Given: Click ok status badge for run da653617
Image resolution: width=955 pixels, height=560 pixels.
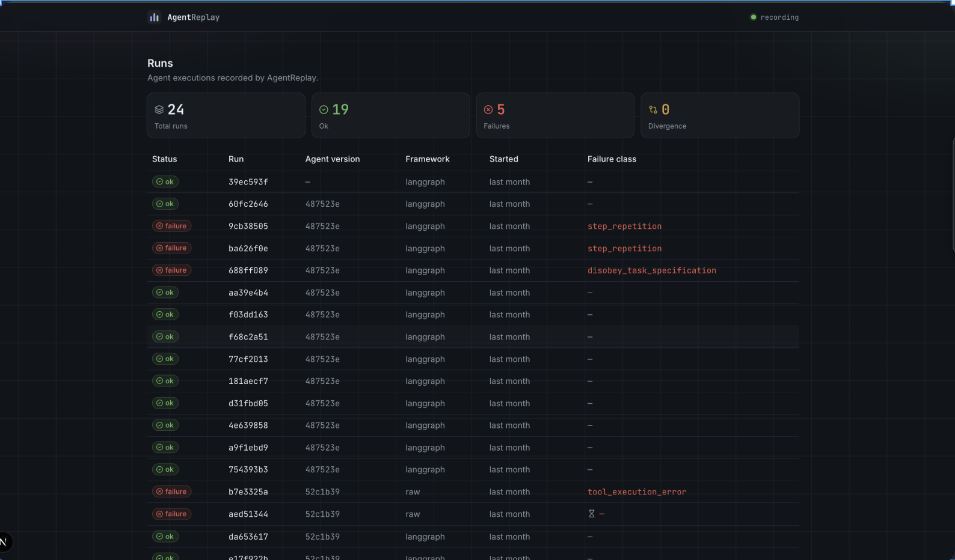Looking at the screenshot, I should 165,537.
